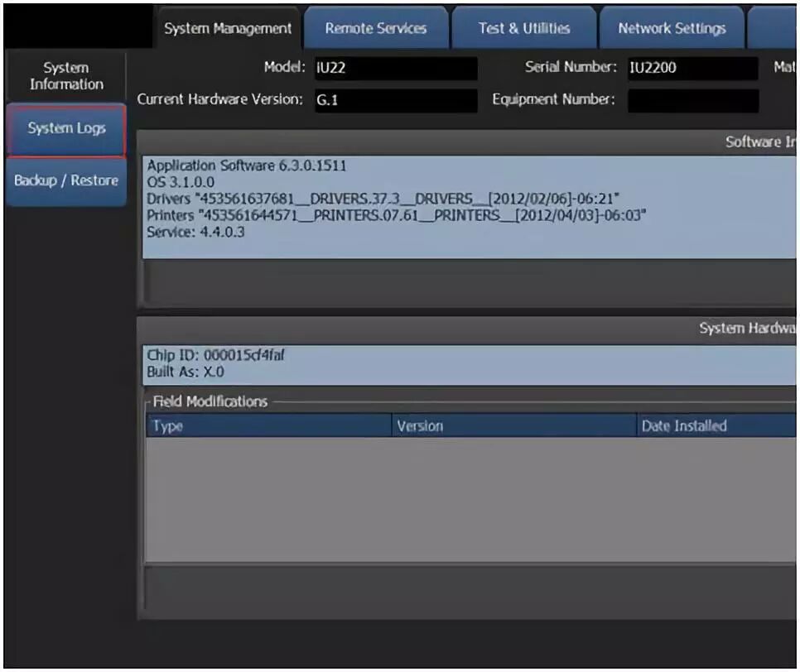Image resolution: width=800 pixels, height=672 pixels.
Task: Open the System Management tab
Action: [228, 28]
